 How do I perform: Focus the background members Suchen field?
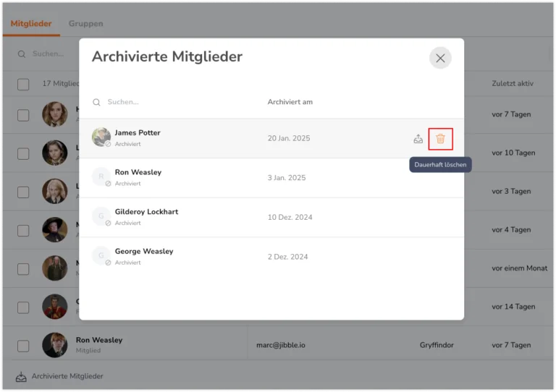point(49,54)
